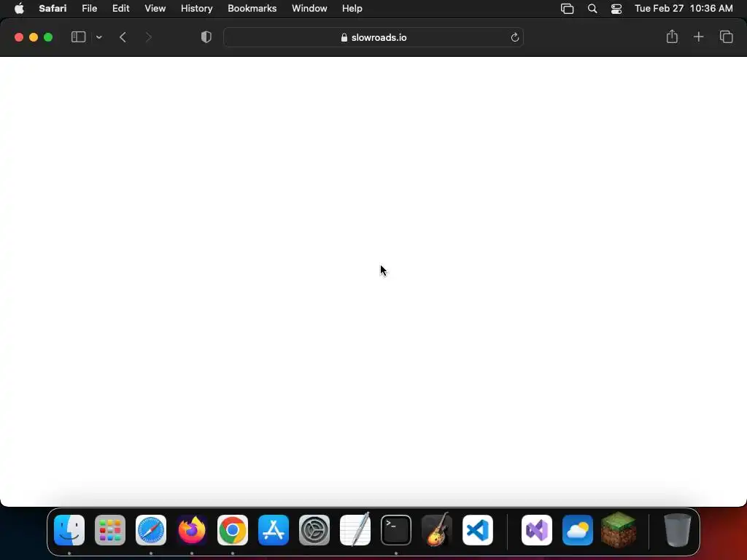Go forward to the next page
This screenshot has width=747, height=560.
click(x=149, y=37)
